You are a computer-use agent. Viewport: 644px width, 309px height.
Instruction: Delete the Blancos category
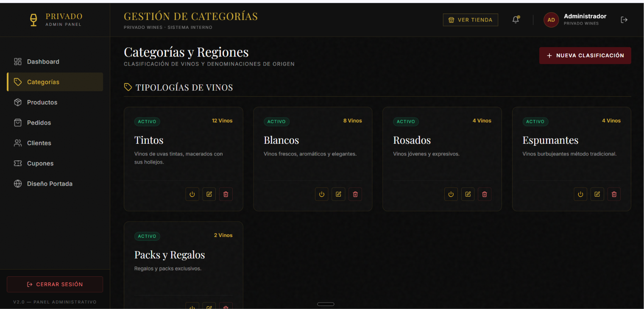[x=355, y=194]
